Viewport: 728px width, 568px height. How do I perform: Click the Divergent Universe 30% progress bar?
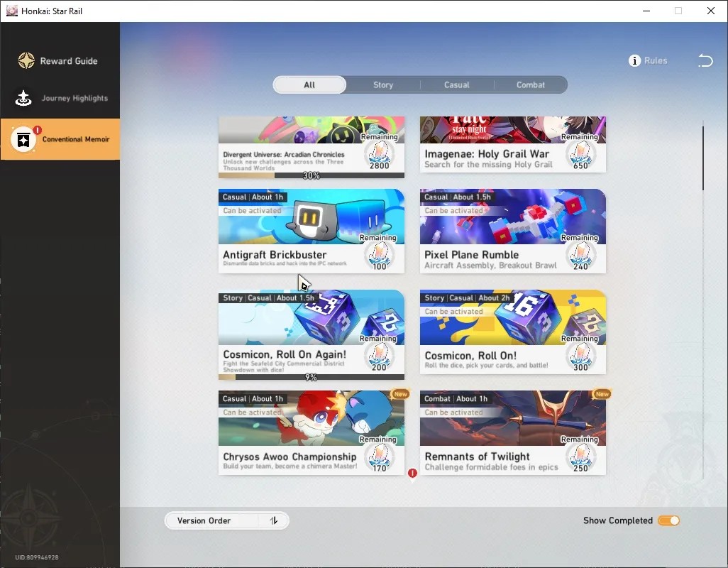(311, 175)
